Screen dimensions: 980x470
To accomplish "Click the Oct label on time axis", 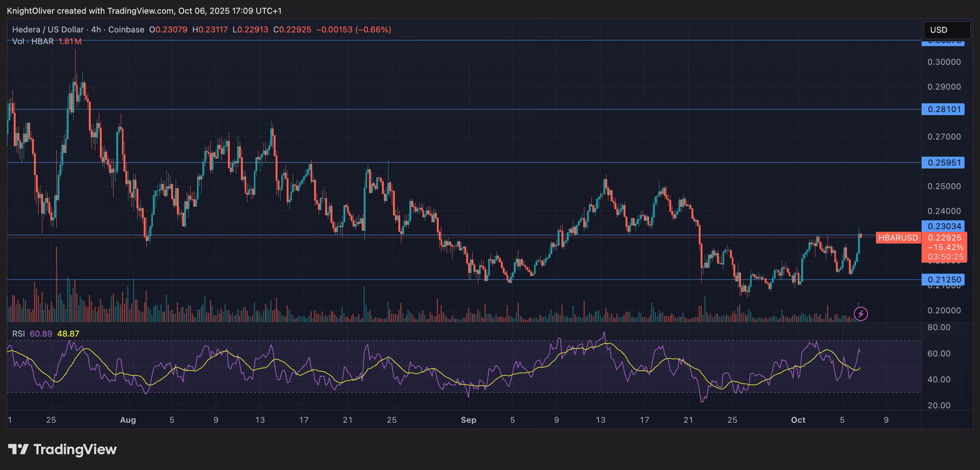I will (x=798, y=420).
